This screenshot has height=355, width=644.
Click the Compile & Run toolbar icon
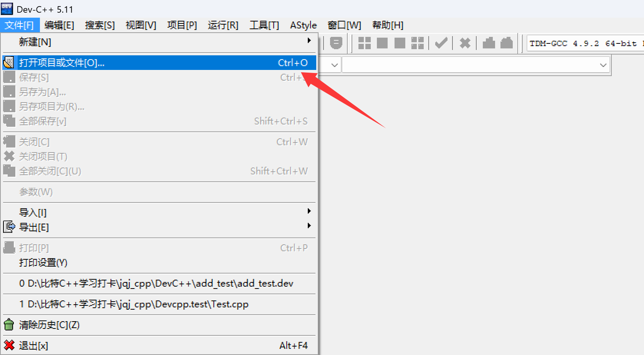click(x=400, y=43)
